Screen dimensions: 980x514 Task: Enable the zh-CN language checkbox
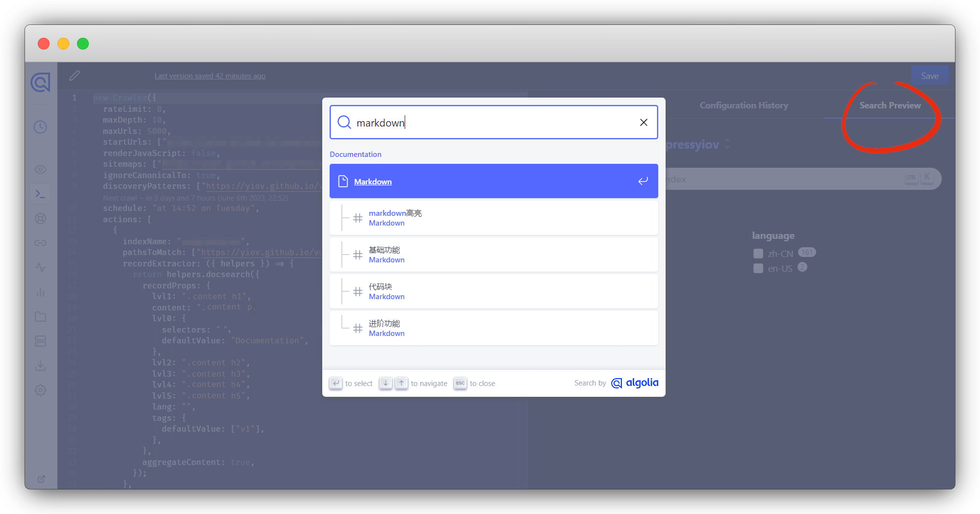[x=758, y=254]
